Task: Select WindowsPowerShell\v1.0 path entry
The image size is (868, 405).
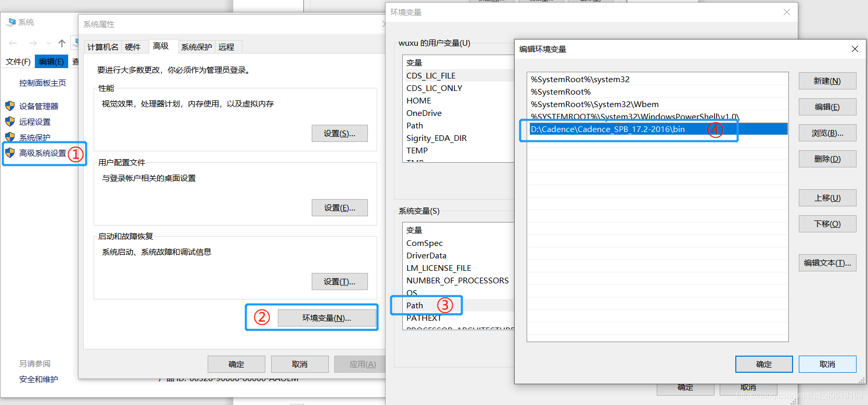Action: (x=658, y=116)
